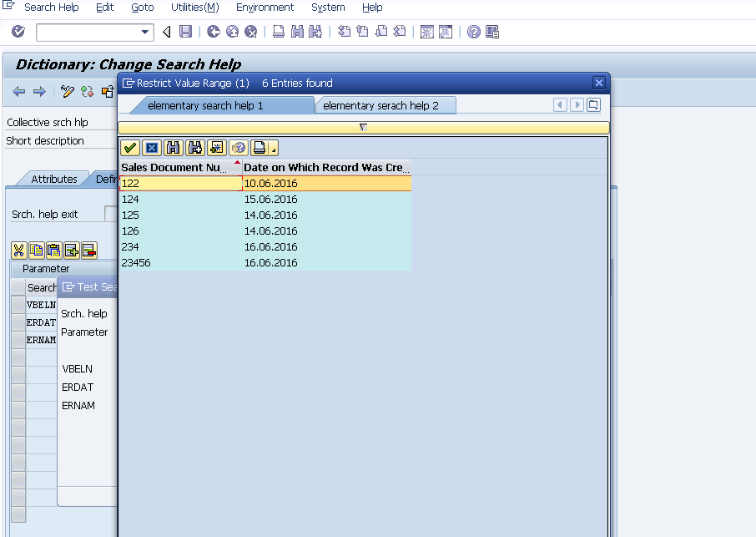Sort by the Sales Document Number column header
The width and height of the screenshot is (756, 537).
click(175, 167)
